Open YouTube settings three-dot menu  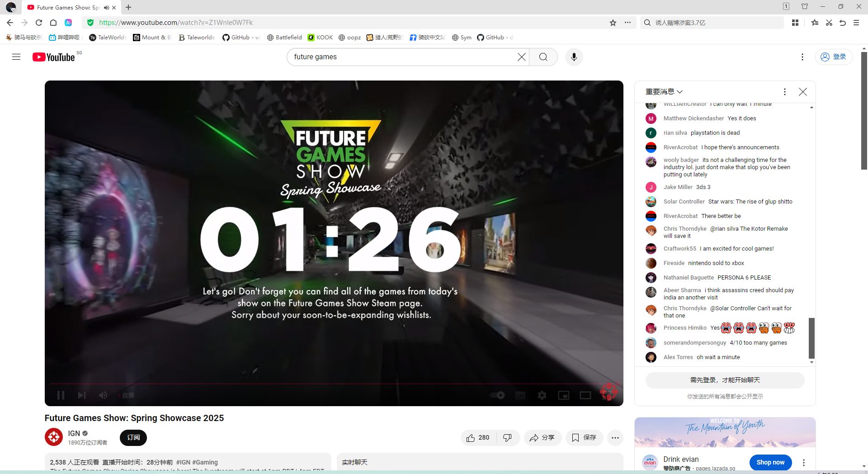[x=802, y=57]
